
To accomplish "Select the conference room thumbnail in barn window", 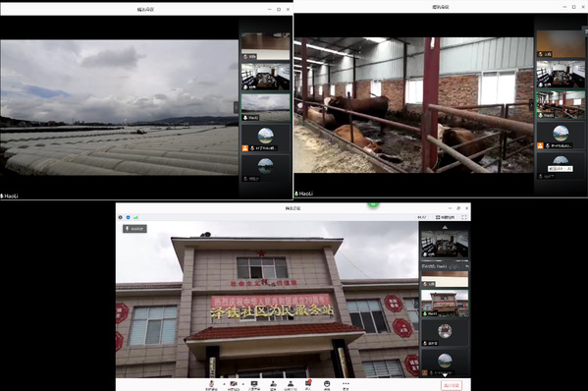I will pos(561,75).
